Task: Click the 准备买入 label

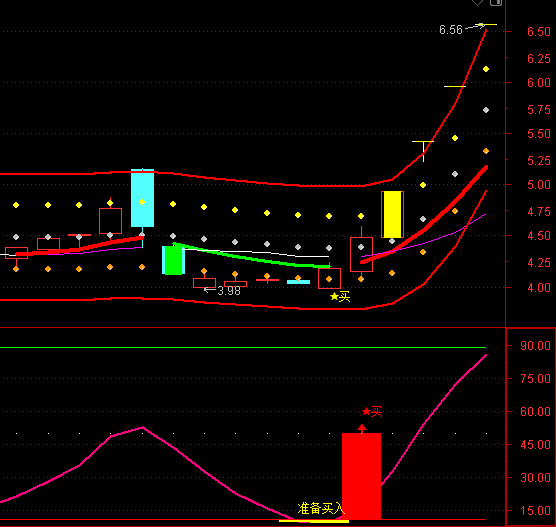Action: pyautogui.click(x=321, y=509)
